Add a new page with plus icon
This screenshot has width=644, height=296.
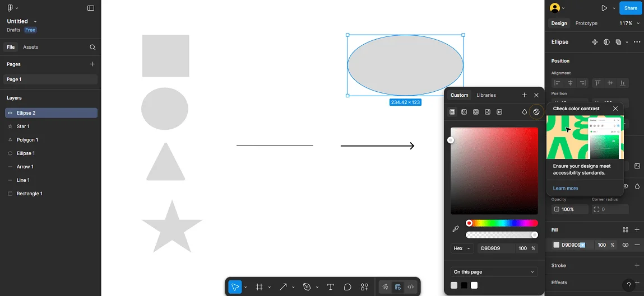coord(92,64)
